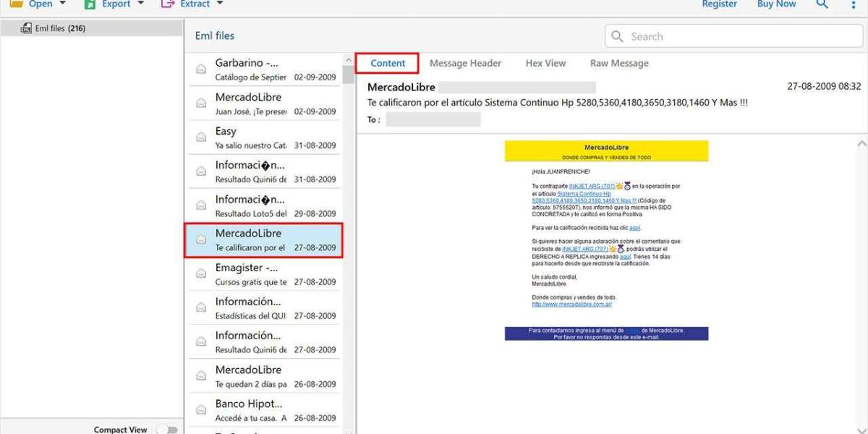This screenshot has width=868, height=434.
Task: Click envelope icon of MercadoLibre 'Te quedan 2 días' email
Action: point(201,376)
